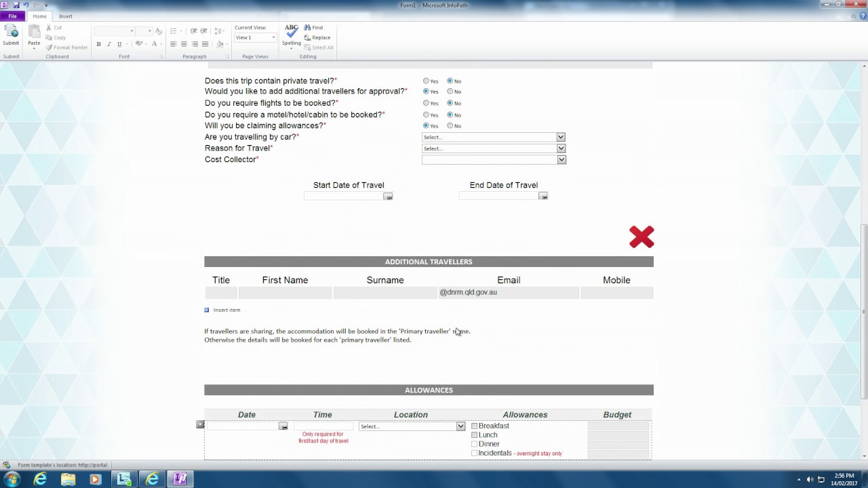868x488 pixels.
Task: Click the additional traveller Surname field
Action: coord(385,293)
